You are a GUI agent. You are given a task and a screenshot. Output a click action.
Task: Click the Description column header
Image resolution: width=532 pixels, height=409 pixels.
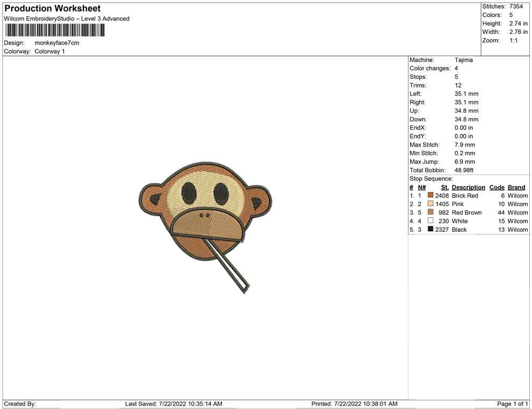click(x=468, y=187)
